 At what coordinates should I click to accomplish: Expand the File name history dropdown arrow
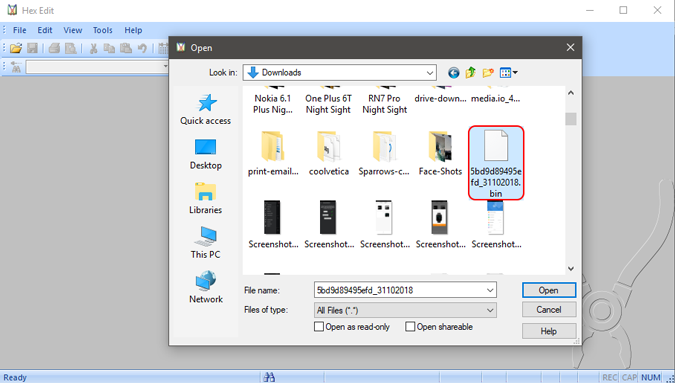(490, 290)
